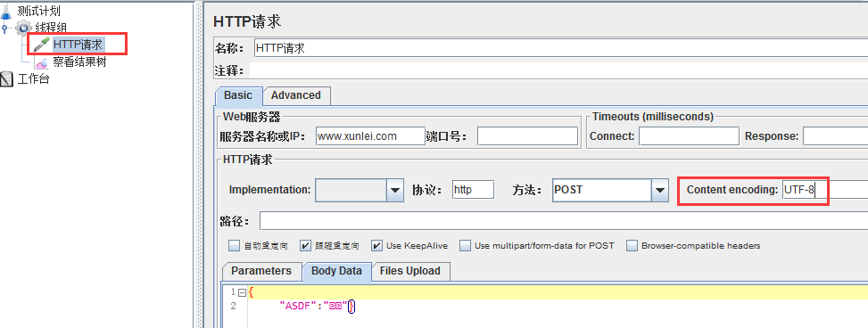This screenshot has width=868, height=328.
Task: Click line number 2 in the editor gutter
Action: pos(233,306)
